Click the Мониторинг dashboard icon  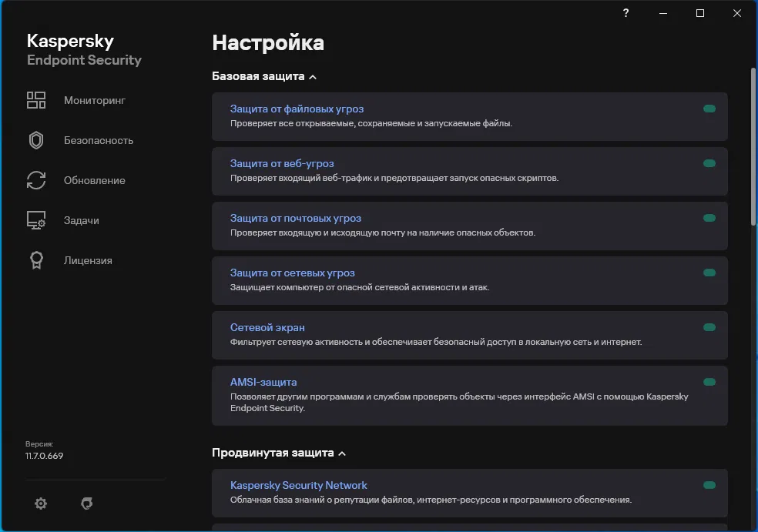[36, 100]
